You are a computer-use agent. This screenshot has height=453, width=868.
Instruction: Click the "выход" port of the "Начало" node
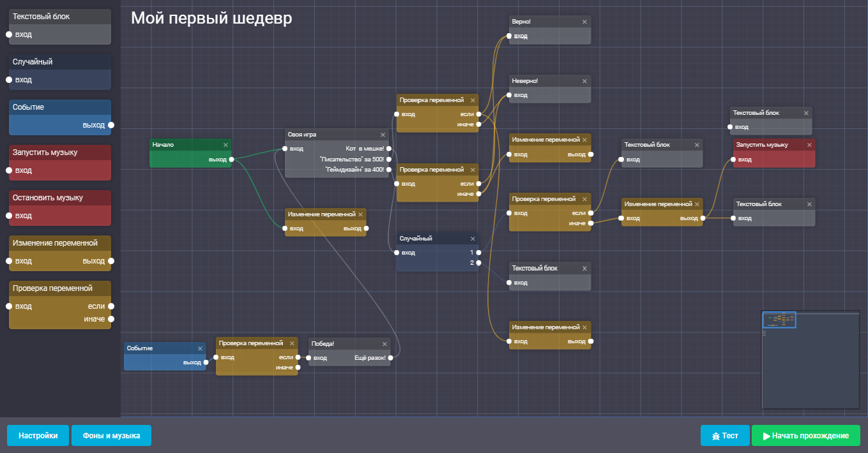pyautogui.click(x=231, y=160)
